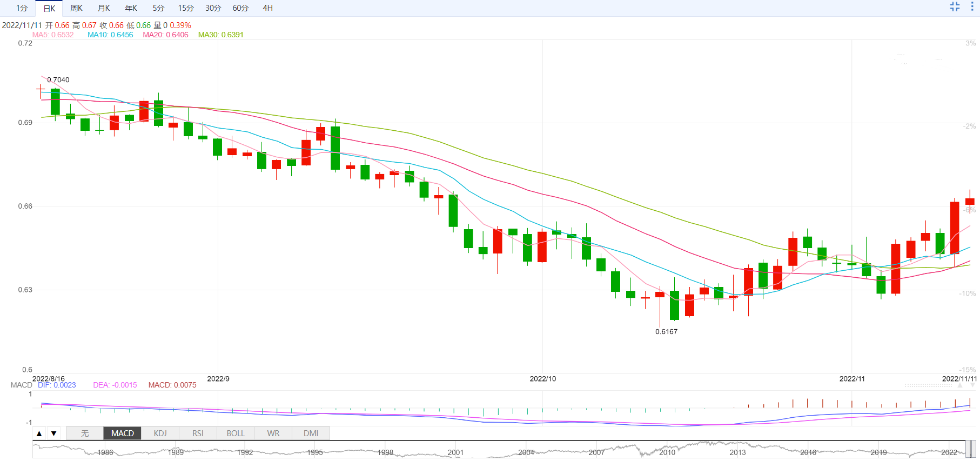
Task: Choose the 无 (no indicator) option
Action: coord(85,433)
